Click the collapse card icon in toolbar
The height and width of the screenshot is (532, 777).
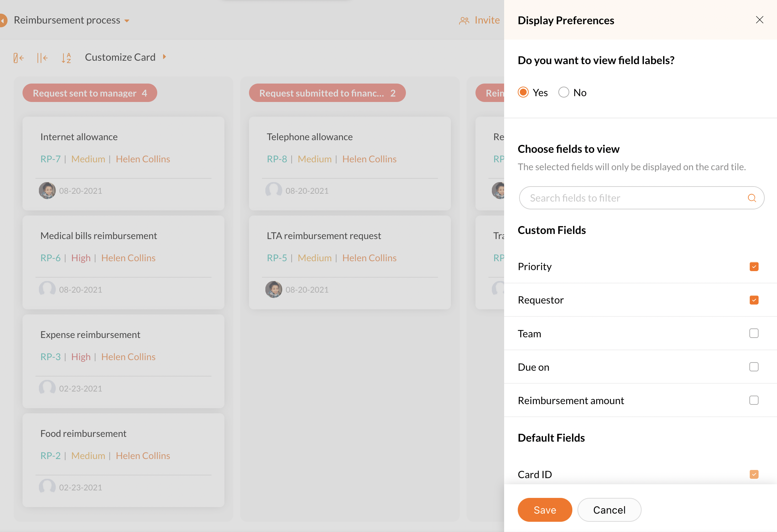click(x=18, y=58)
